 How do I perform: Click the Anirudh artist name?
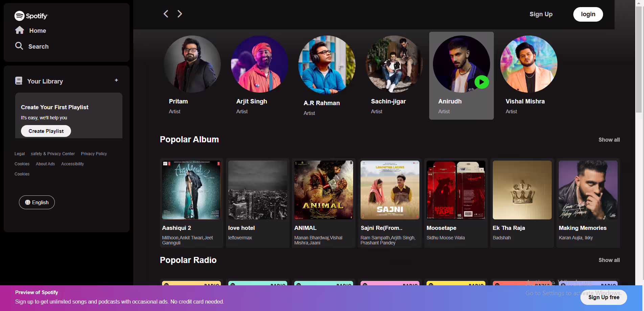click(450, 101)
